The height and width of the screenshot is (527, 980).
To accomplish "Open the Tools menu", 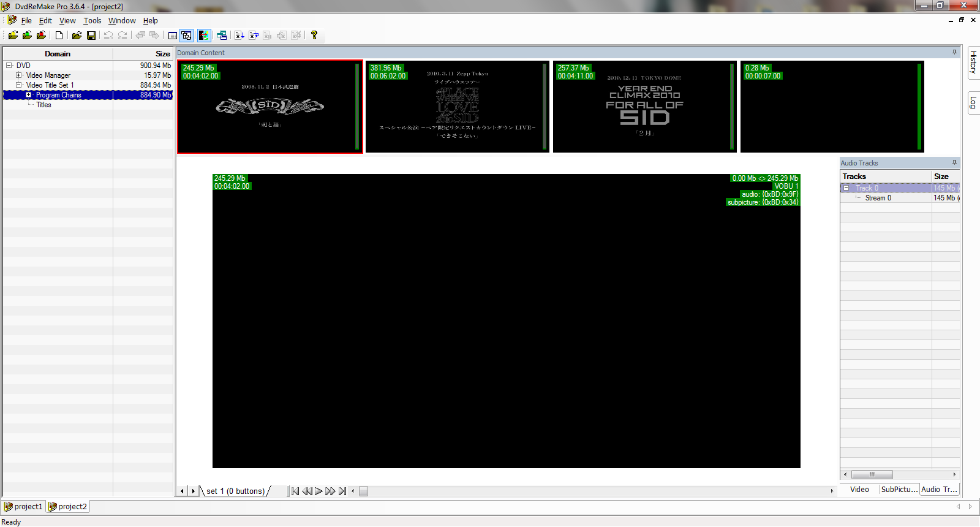I will coord(92,21).
